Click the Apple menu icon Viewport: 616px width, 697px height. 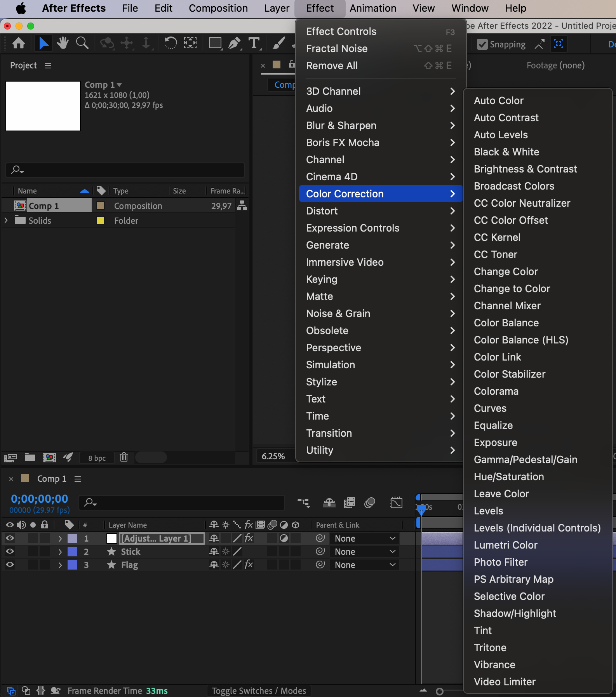point(21,8)
